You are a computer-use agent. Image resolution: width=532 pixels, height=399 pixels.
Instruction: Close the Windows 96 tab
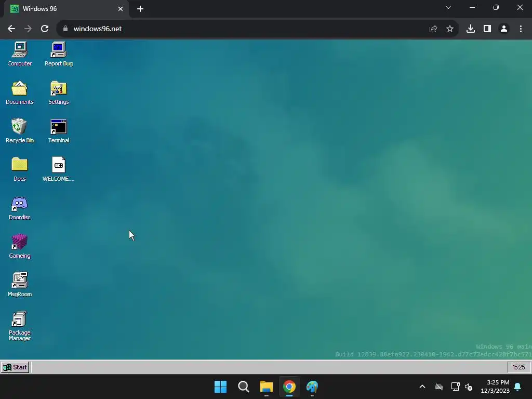click(121, 9)
